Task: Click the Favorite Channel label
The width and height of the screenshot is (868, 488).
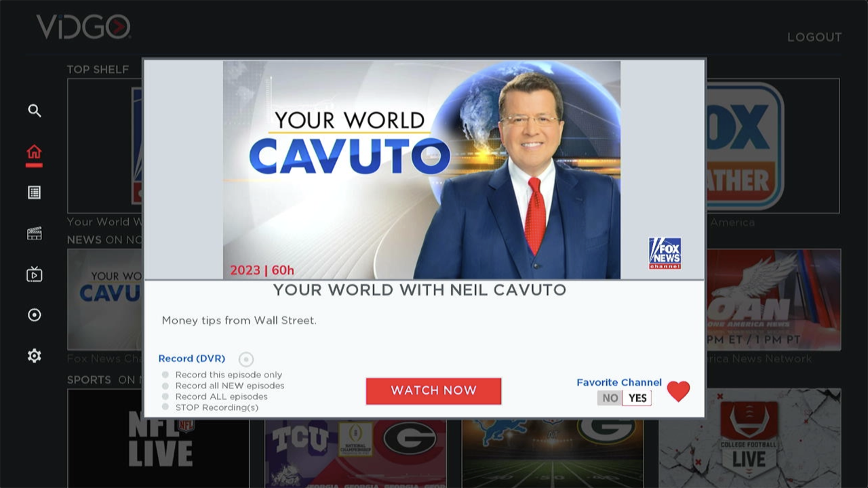Action: click(619, 382)
